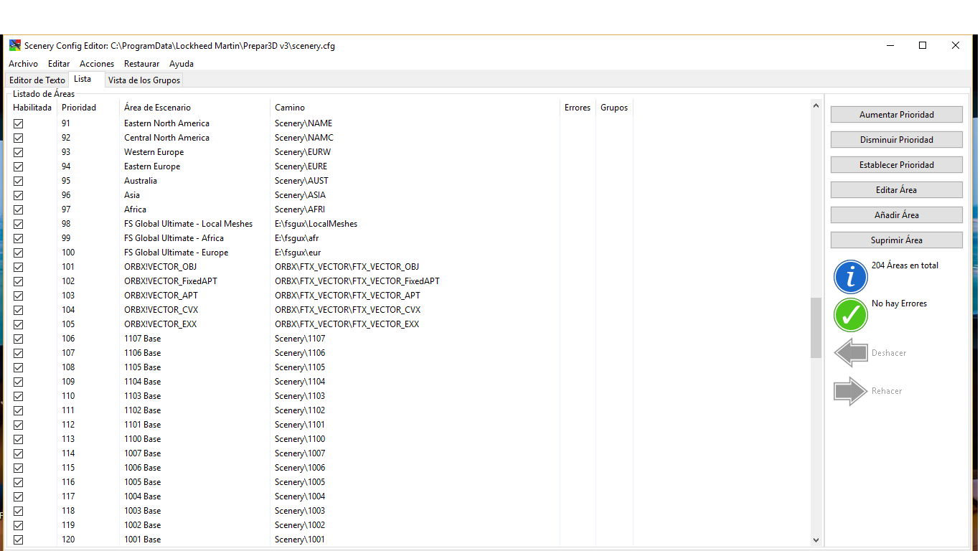Switch to Vista de los Grupos tab

tap(143, 80)
